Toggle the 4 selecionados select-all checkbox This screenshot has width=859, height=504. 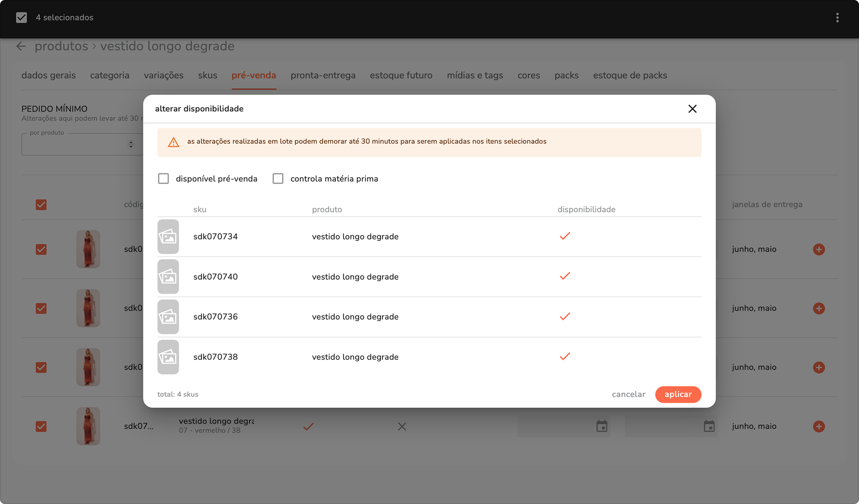tap(22, 17)
